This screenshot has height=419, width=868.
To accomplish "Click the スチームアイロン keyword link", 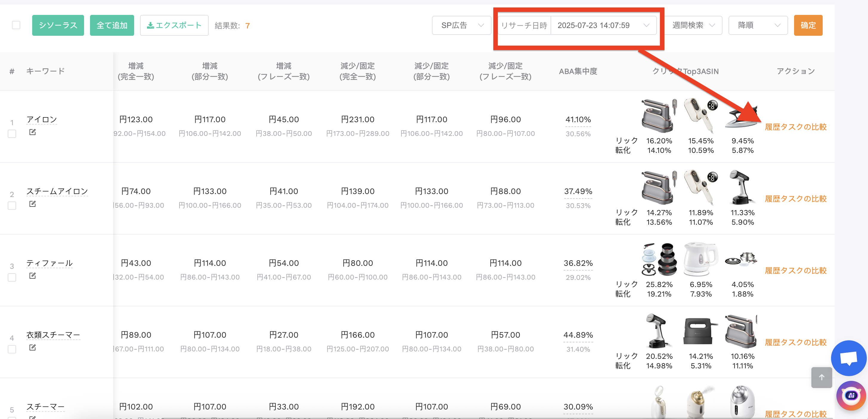I will [x=57, y=191].
